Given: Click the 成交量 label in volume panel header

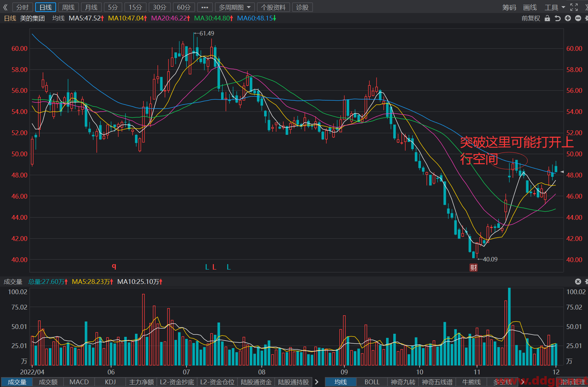Looking at the screenshot, I should pyautogui.click(x=13, y=282).
